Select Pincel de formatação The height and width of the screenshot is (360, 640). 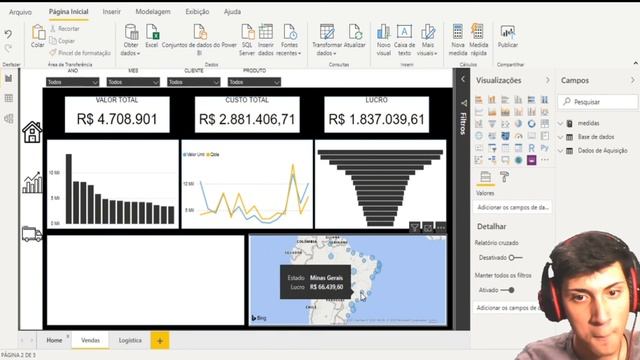(x=80, y=53)
